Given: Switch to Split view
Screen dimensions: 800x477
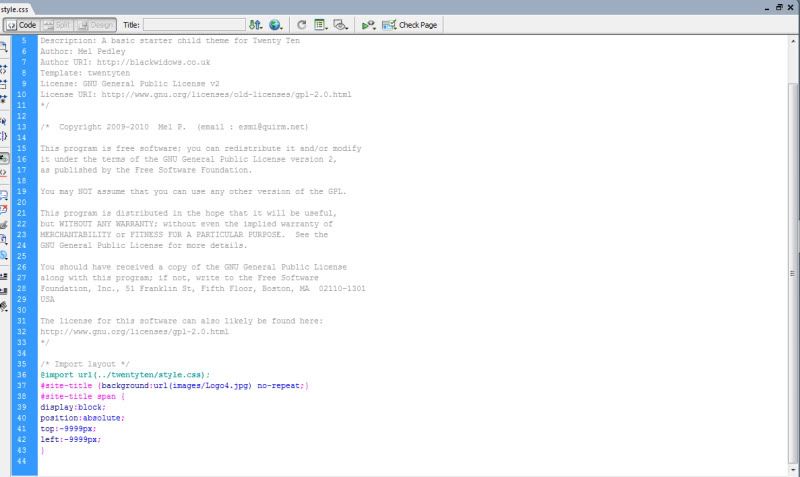Looking at the screenshot, I should click(x=55, y=24).
